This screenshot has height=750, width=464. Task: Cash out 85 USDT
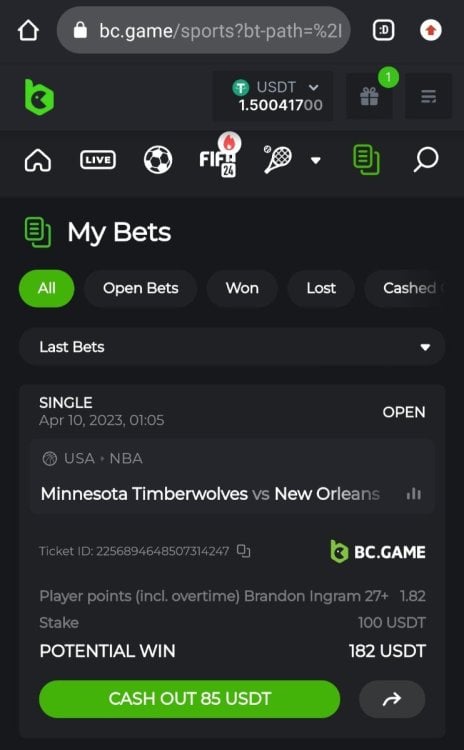(x=189, y=699)
